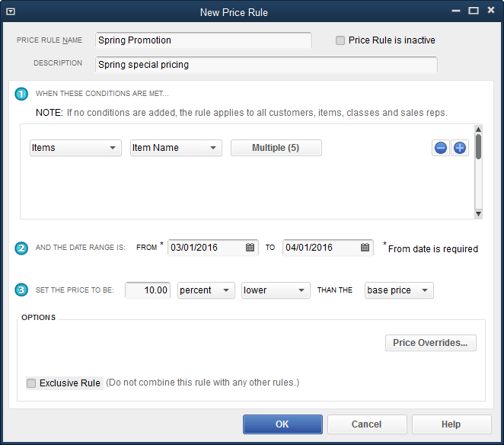Open the To date calendar picker

tap(365, 248)
